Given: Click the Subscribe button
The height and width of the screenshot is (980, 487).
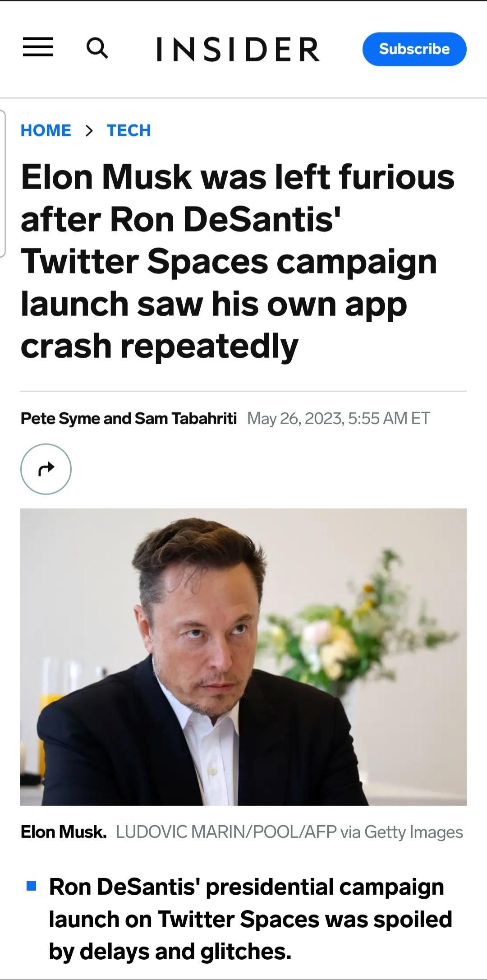Looking at the screenshot, I should (x=414, y=49).
